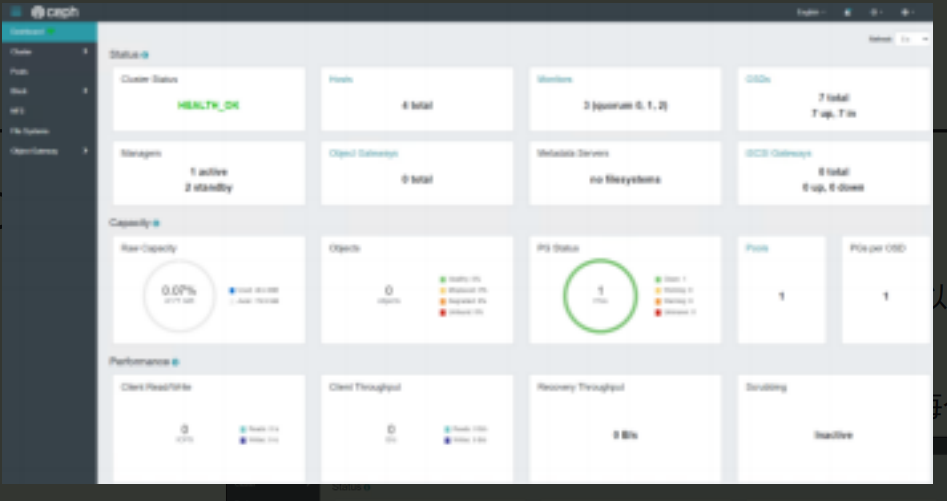
Task: Click the 'Inactive' scrubbing status text
Action: 833,435
